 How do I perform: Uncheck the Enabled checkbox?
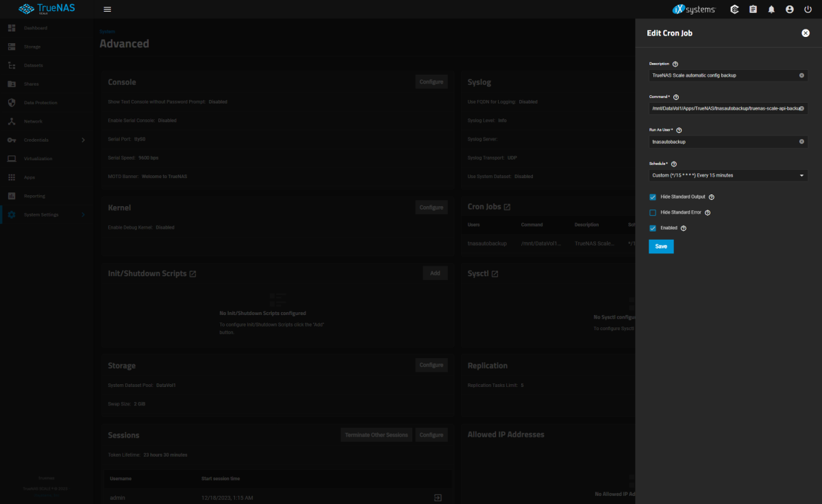click(x=653, y=228)
